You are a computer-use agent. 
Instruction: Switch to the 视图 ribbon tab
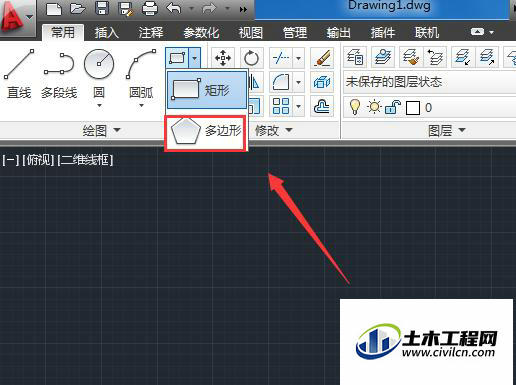(251, 33)
